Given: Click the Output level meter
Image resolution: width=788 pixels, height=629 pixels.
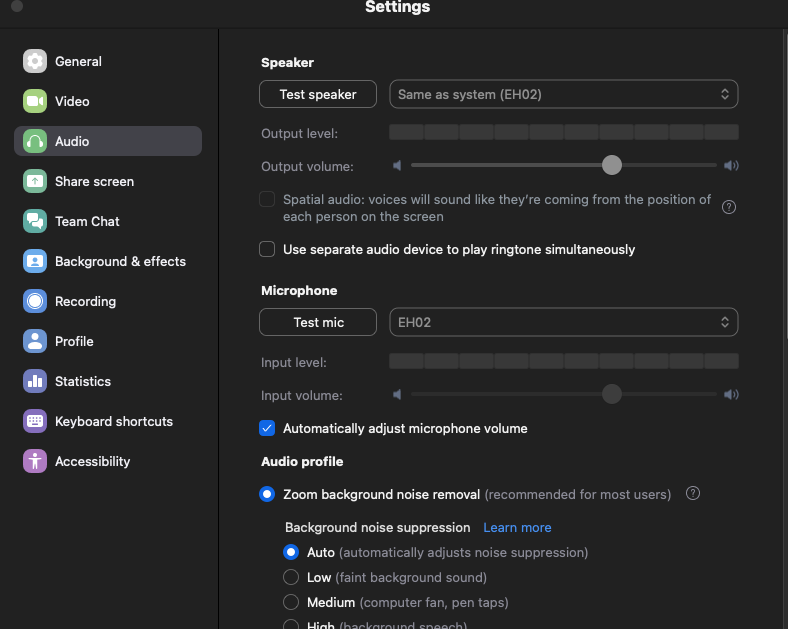Looking at the screenshot, I should [563, 132].
